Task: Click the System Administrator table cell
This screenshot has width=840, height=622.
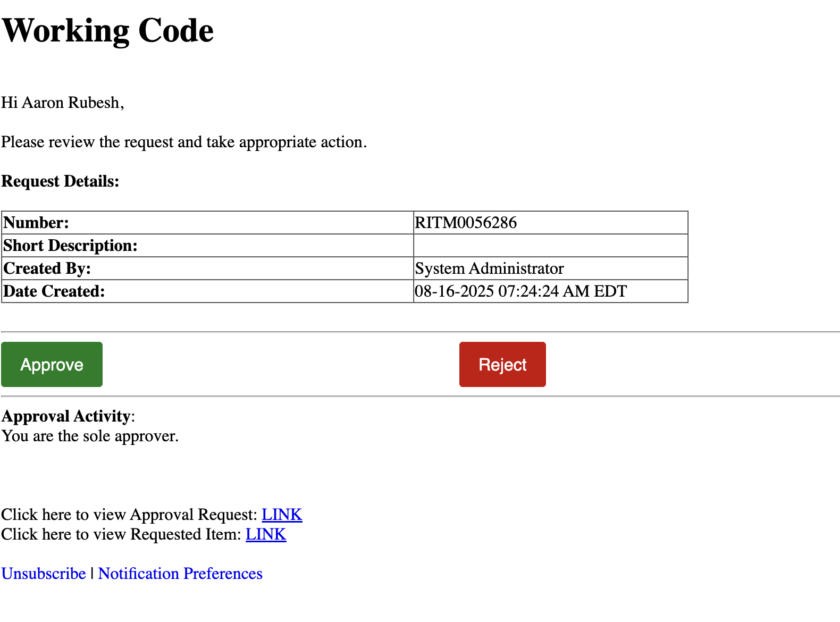Action: [489, 268]
